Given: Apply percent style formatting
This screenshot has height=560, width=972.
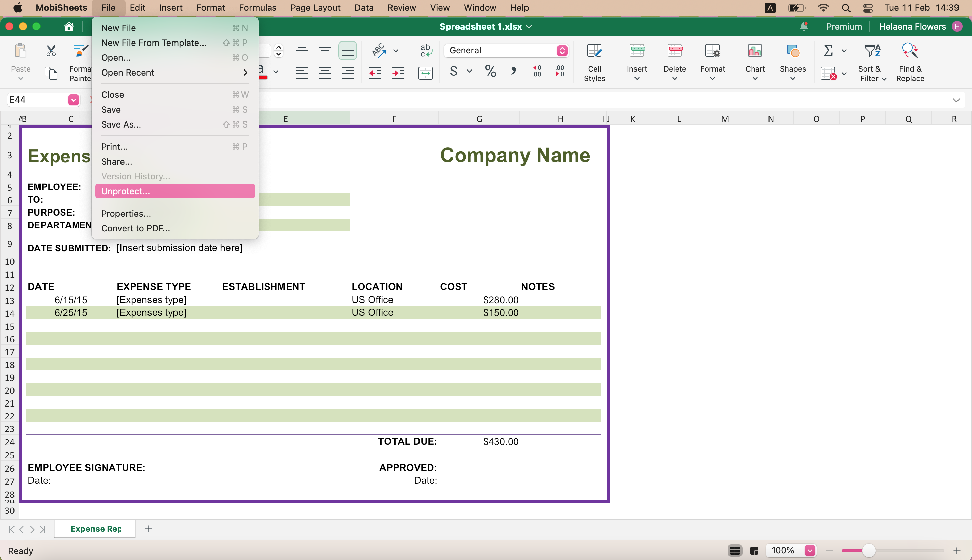Looking at the screenshot, I should point(490,71).
